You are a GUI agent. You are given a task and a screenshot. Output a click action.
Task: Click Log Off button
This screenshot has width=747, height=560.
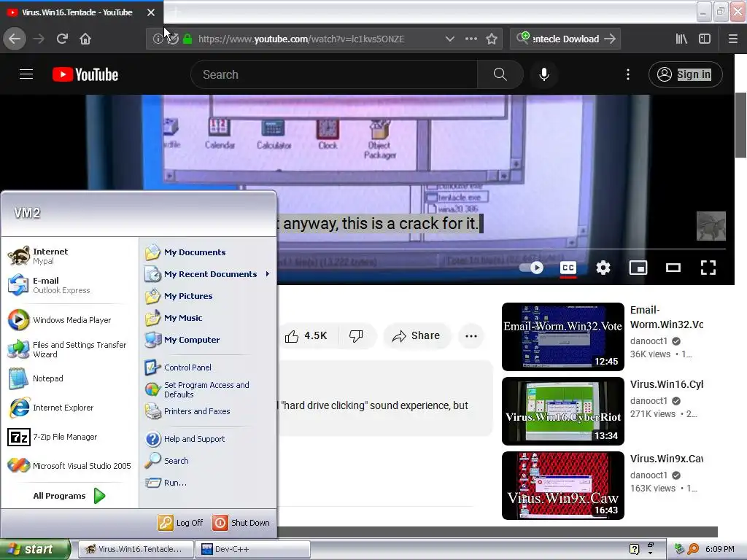[x=181, y=523]
